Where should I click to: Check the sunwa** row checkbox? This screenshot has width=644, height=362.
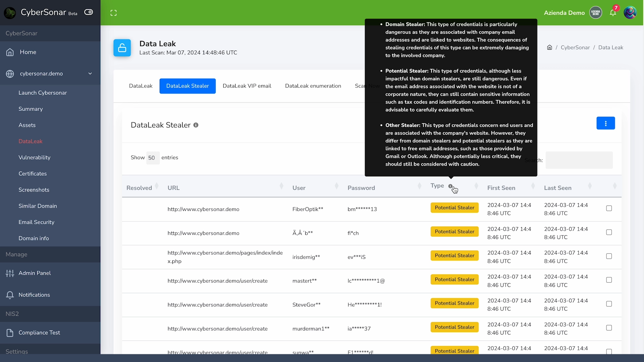point(609,351)
